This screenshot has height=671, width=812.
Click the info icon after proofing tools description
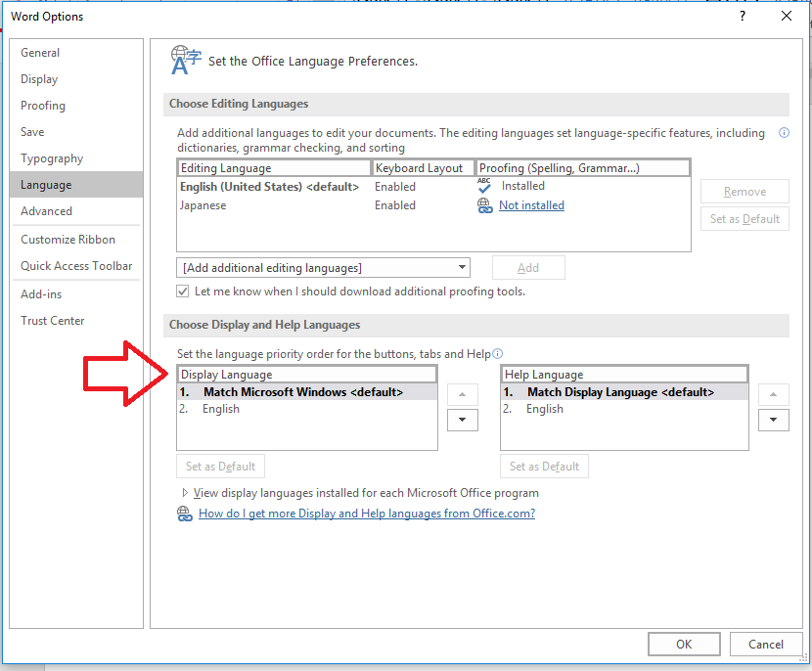click(784, 133)
